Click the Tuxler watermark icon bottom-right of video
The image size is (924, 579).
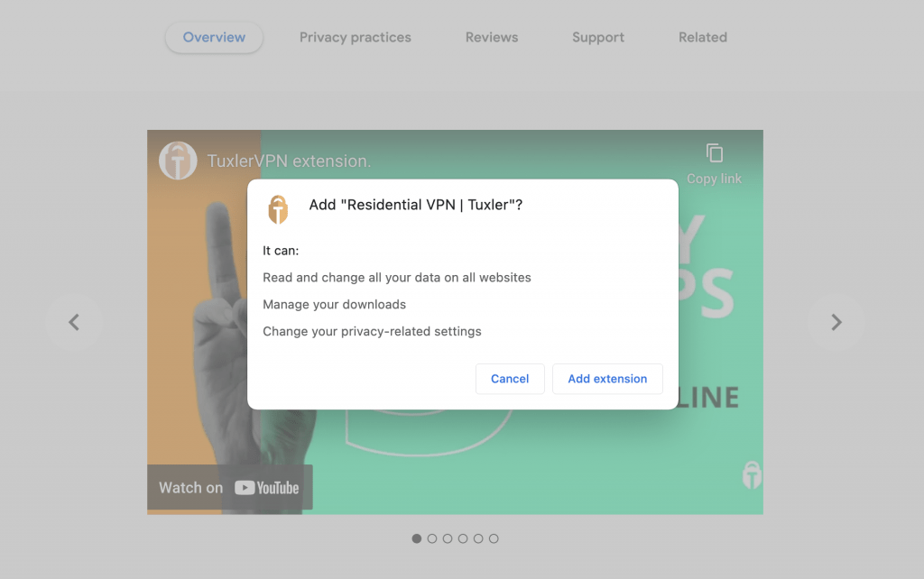point(752,475)
